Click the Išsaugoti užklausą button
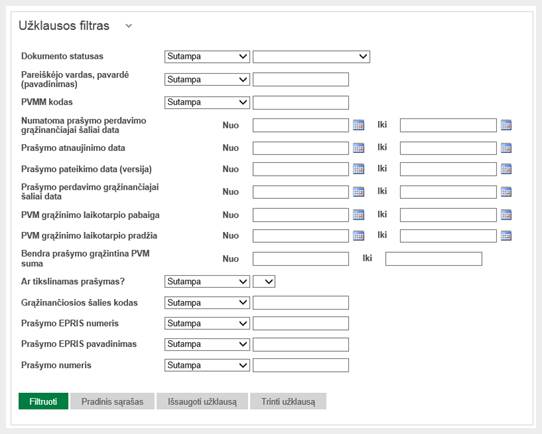 tap(202, 402)
